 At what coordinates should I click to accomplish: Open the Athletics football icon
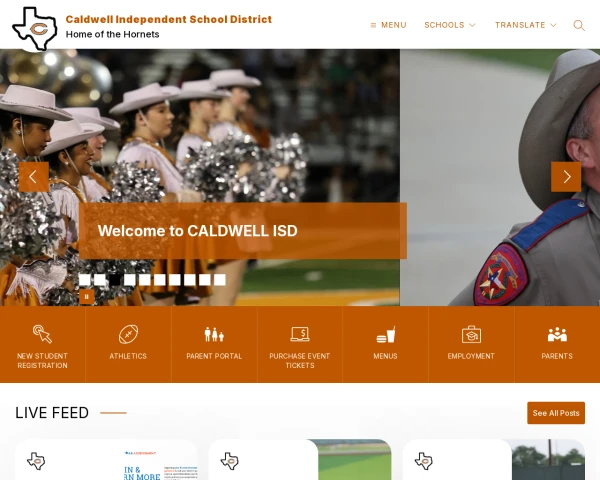pos(128,334)
